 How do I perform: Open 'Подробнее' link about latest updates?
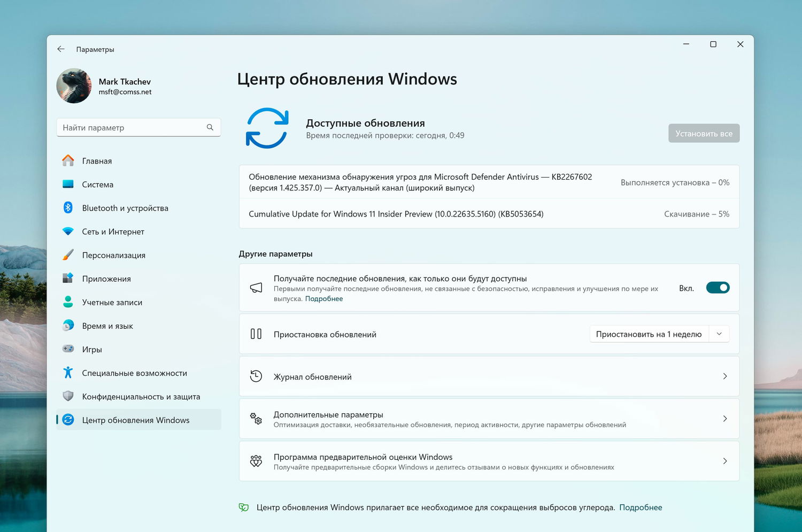(x=324, y=299)
